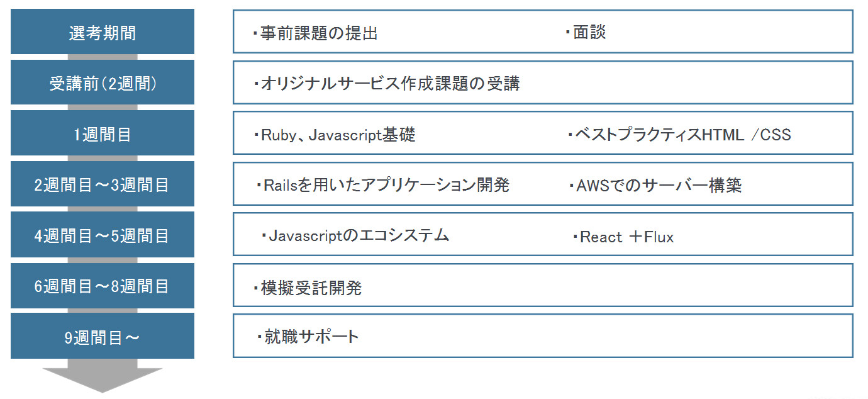Viewport: 868px width, 399px height.
Task: Click the 9週間目～ stage box
Action: pyautogui.click(x=103, y=337)
